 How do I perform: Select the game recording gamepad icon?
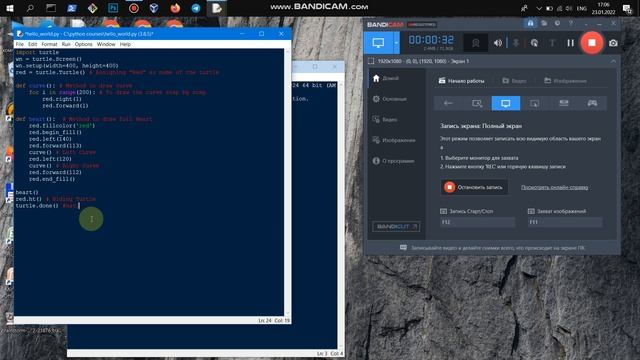tap(592, 103)
